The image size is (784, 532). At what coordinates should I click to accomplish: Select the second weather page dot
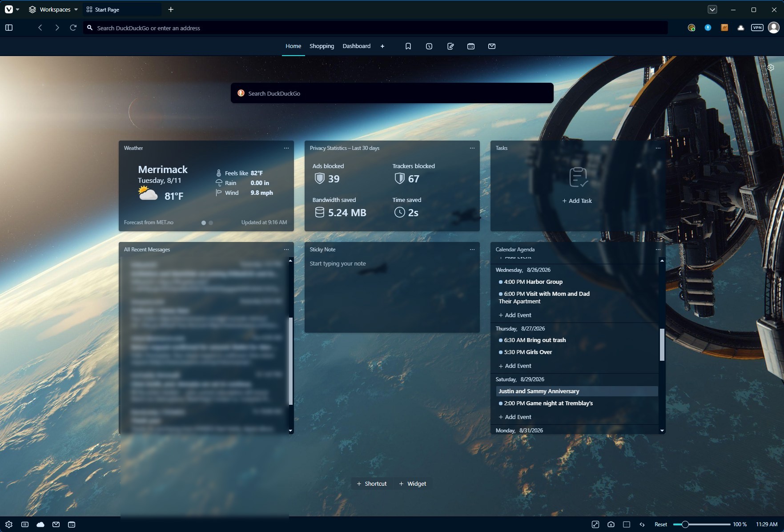pos(211,223)
